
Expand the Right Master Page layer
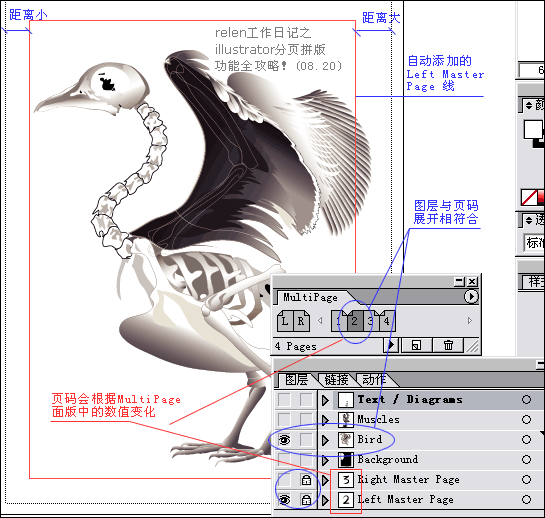coord(325,480)
